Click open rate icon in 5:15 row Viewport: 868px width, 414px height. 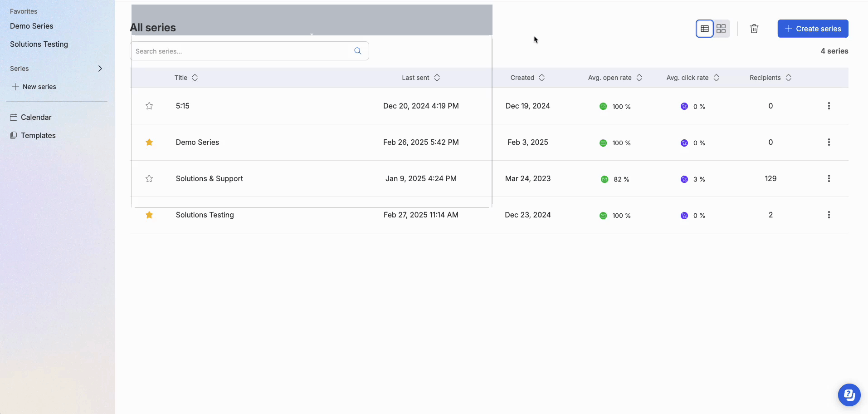coord(603,106)
